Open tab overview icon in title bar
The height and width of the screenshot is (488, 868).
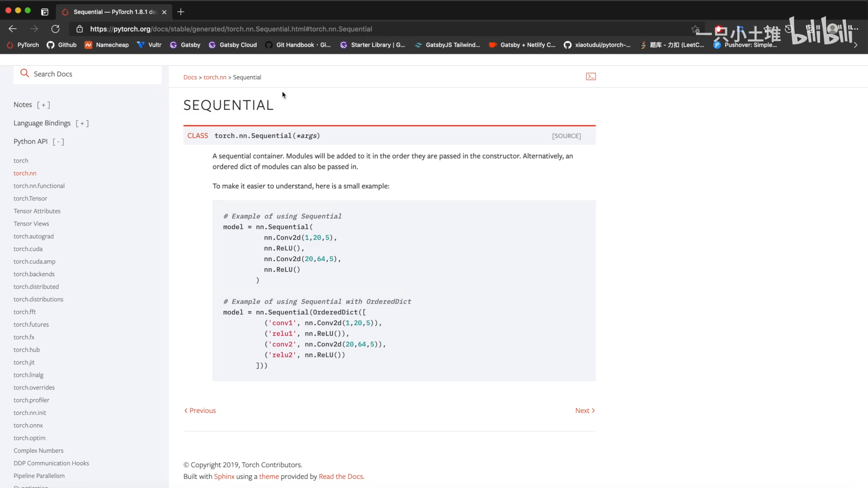(x=45, y=12)
